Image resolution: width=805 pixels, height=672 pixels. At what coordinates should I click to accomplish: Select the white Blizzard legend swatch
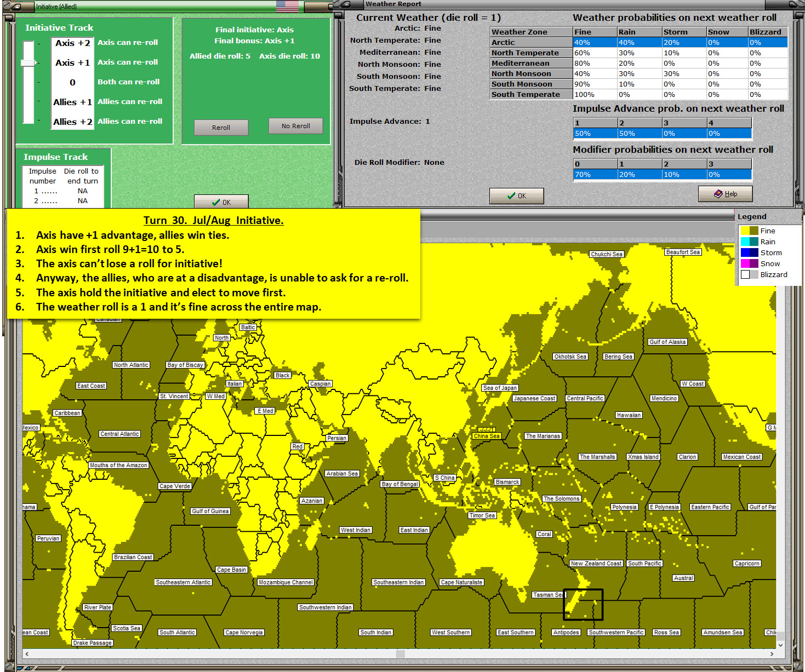point(745,274)
